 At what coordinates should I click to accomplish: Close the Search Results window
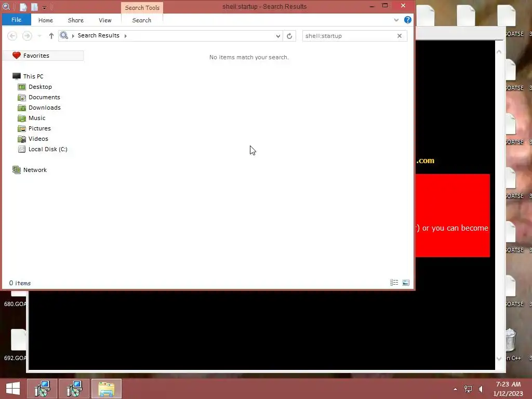click(403, 6)
